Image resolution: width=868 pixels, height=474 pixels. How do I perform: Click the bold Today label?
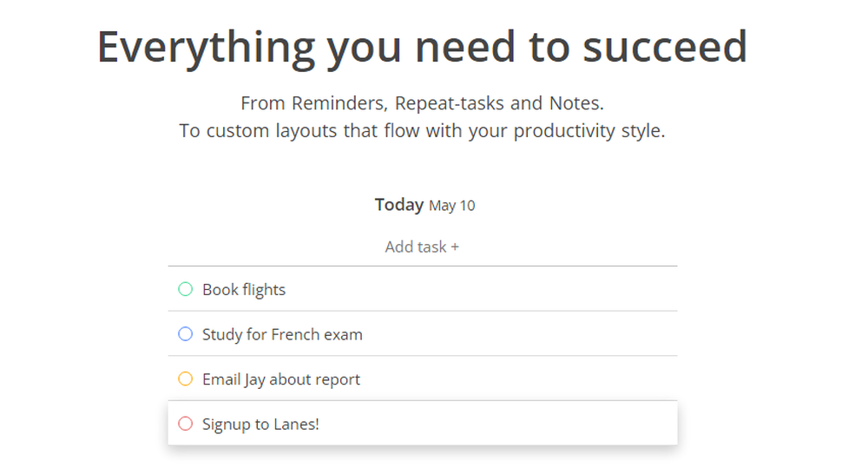[x=399, y=205]
